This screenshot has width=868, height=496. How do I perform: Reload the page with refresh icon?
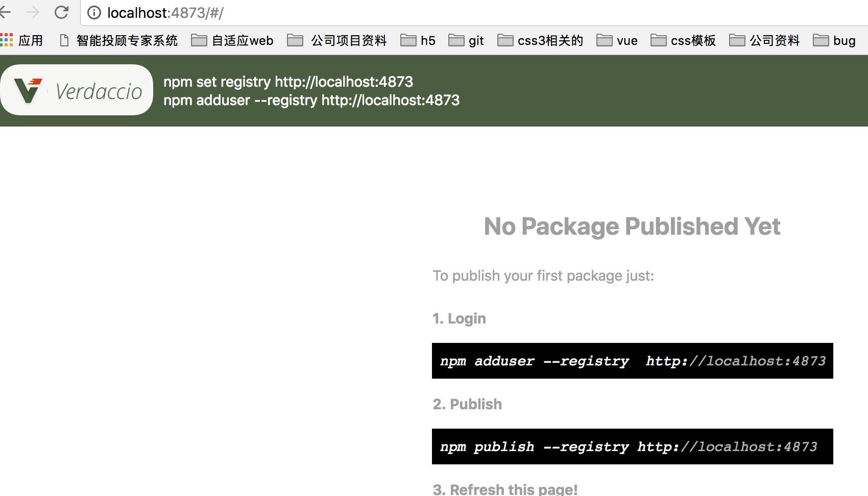tap(62, 12)
